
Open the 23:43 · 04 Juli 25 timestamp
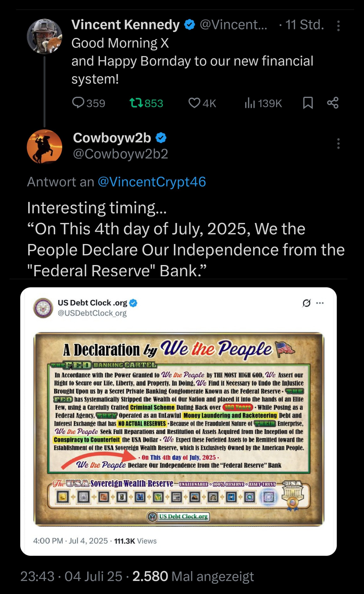tap(71, 576)
